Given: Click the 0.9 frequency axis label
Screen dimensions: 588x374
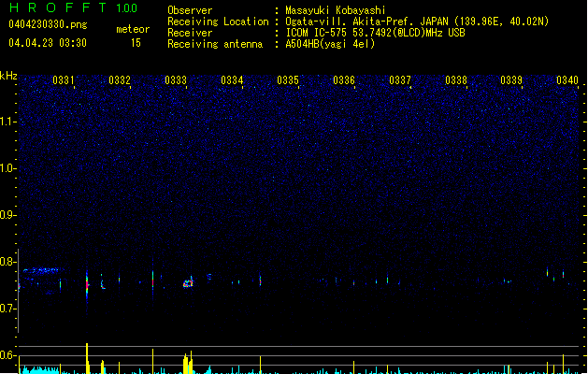Looking at the screenshot, I should (x=7, y=215).
